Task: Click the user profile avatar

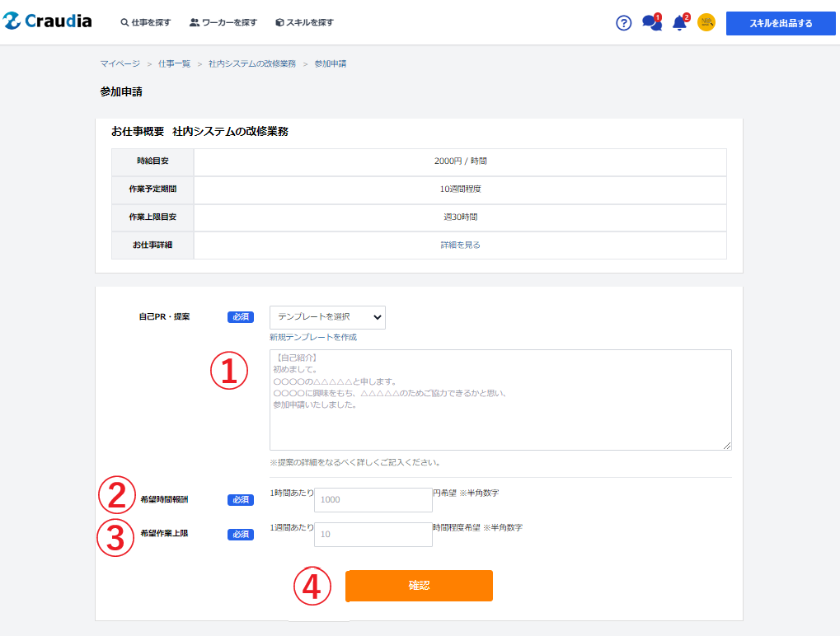Action: pos(706,22)
